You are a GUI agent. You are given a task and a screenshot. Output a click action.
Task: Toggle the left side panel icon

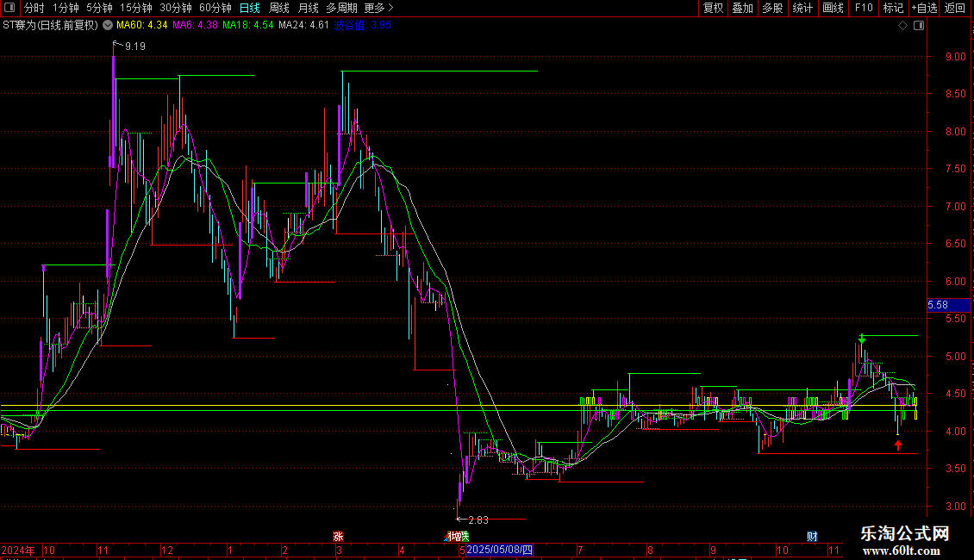click(9, 8)
